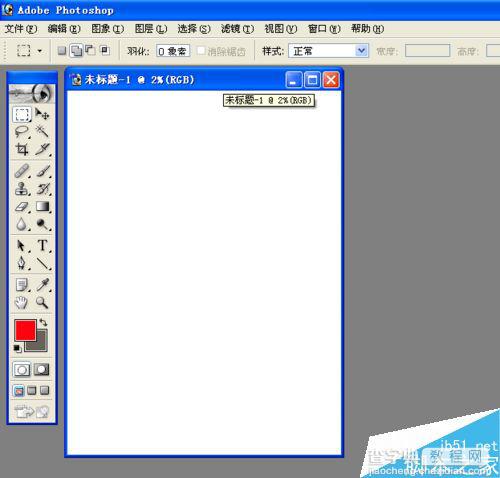Viewport: 500px width, 478px height.
Task: Open the 图象(I) menu
Action: [108, 29]
